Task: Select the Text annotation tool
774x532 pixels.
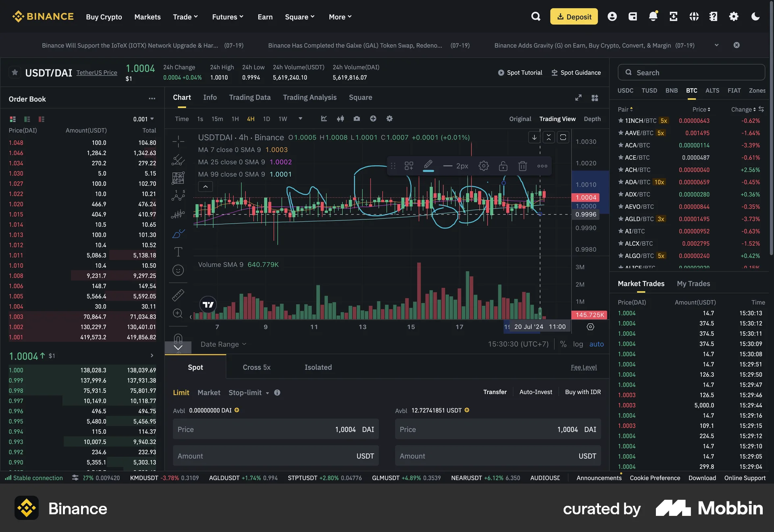Action: click(178, 252)
